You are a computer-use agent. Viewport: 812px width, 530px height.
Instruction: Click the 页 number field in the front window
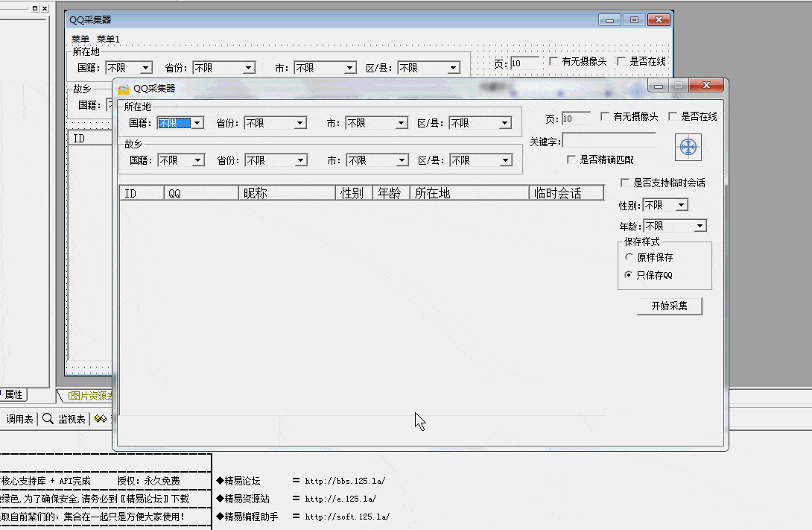576,119
